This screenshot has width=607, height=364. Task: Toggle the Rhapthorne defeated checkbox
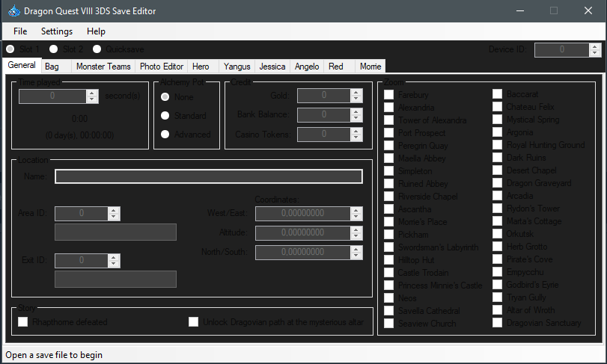click(23, 322)
